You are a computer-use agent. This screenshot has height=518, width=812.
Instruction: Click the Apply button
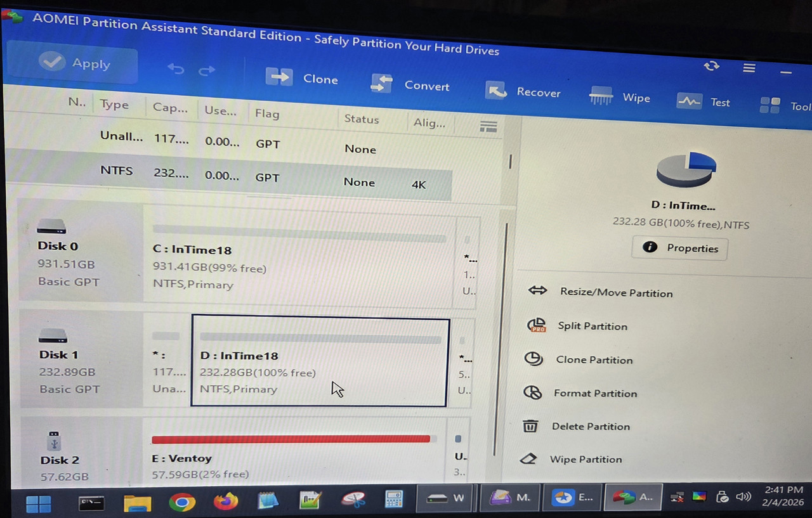pyautogui.click(x=72, y=62)
